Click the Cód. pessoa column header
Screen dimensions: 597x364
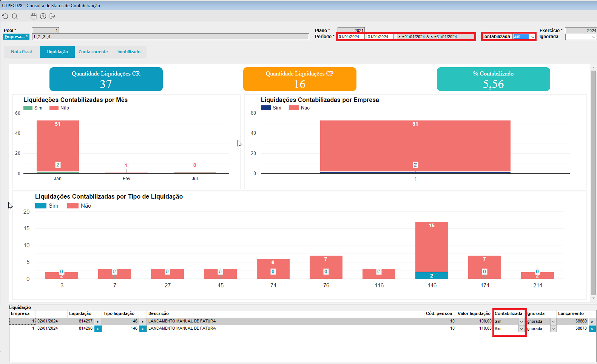tap(439, 313)
